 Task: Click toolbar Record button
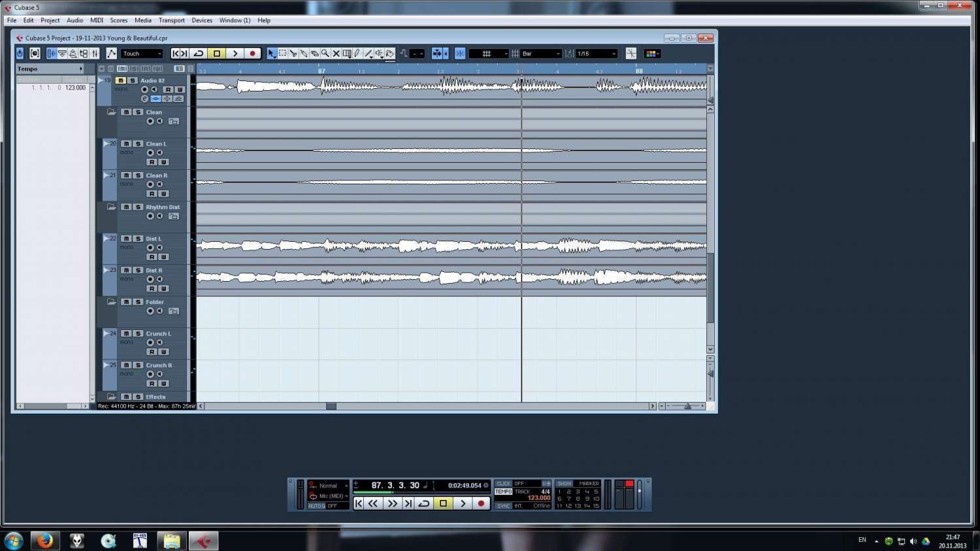coord(253,54)
